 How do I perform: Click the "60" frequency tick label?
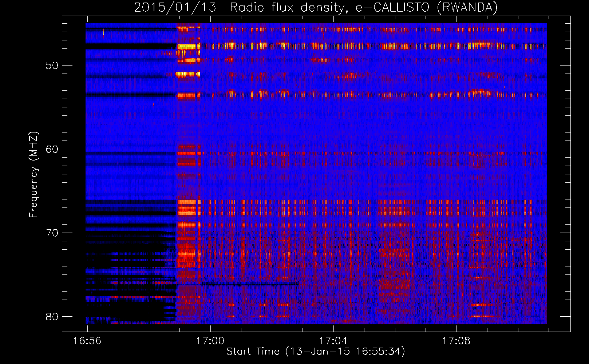pos(52,149)
